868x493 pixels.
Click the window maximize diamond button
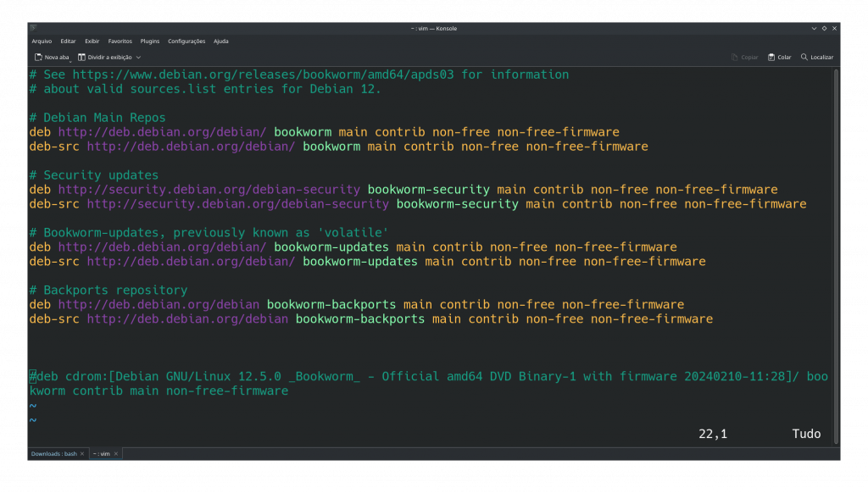pos(824,28)
